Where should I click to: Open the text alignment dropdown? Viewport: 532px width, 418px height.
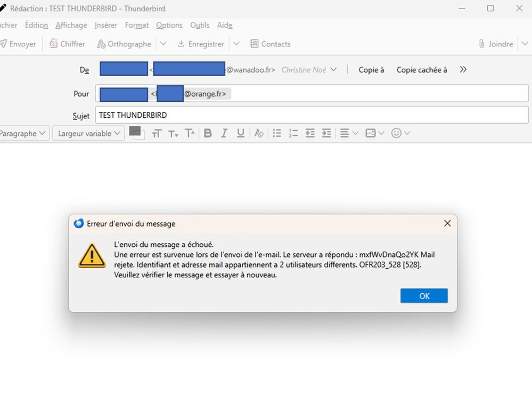(x=349, y=133)
